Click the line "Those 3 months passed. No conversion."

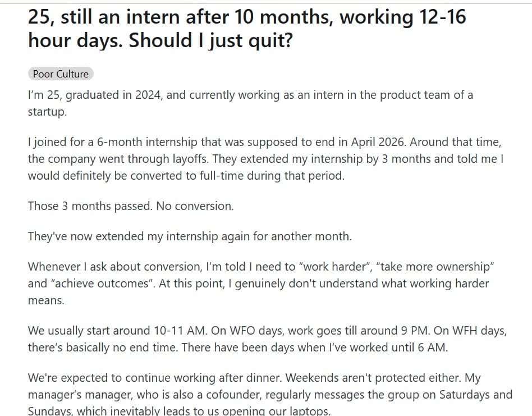(131, 206)
